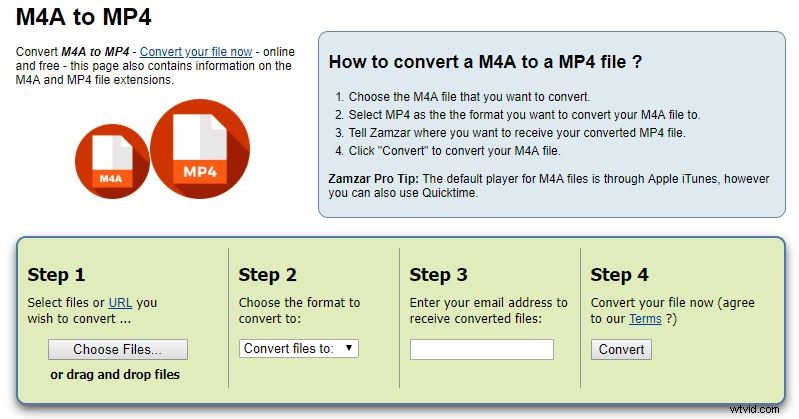Click the 'Step 1' heading
The width and height of the screenshot is (799, 419).
(x=56, y=275)
